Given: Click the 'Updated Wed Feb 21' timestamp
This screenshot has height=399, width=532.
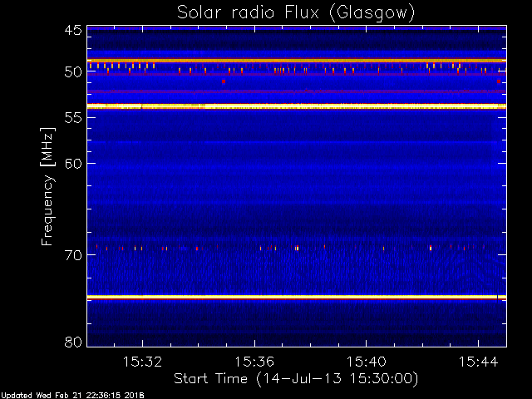Looking at the screenshot, I should click(x=72, y=396).
